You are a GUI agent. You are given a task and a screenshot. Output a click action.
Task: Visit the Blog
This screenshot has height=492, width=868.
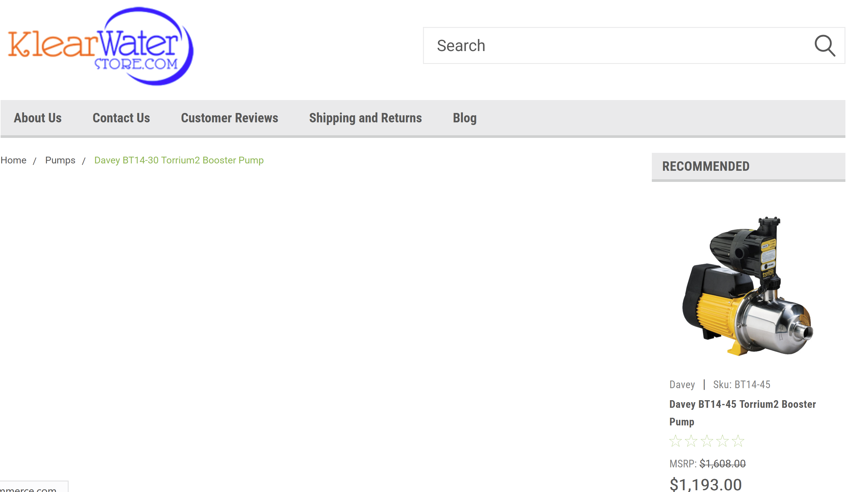pos(465,118)
